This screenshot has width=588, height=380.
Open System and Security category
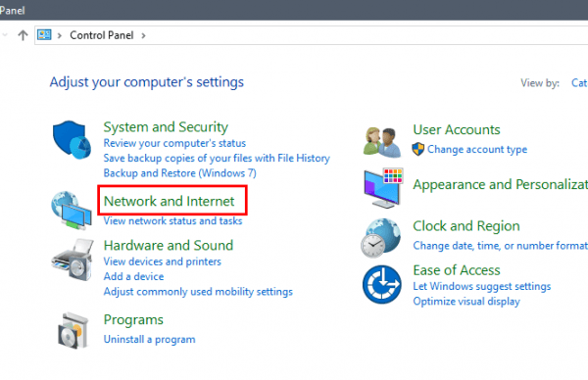tap(166, 127)
